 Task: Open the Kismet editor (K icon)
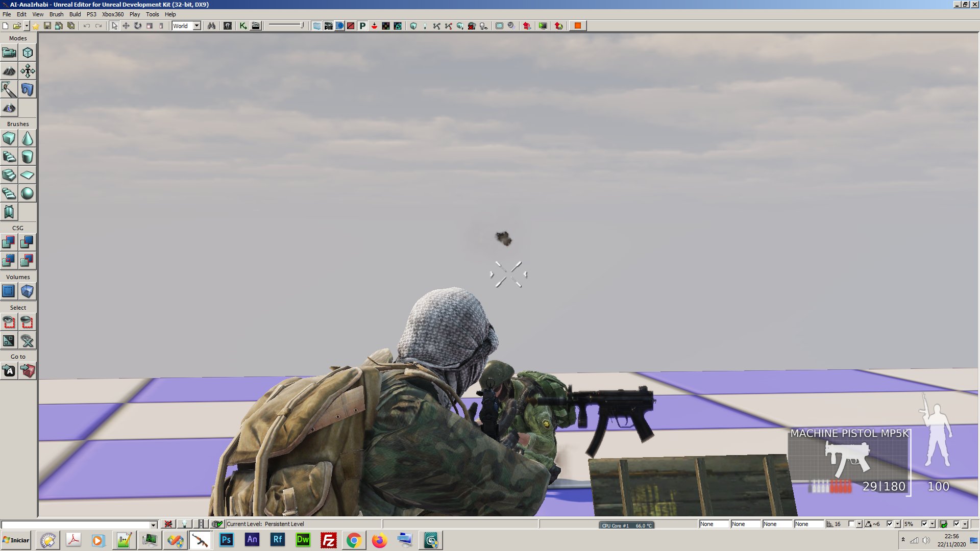click(x=243, y=26)
